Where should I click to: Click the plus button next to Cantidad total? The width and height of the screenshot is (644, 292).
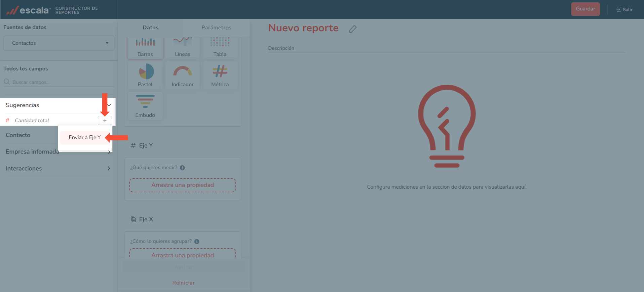pyautogui.click(x=105, y=120)
